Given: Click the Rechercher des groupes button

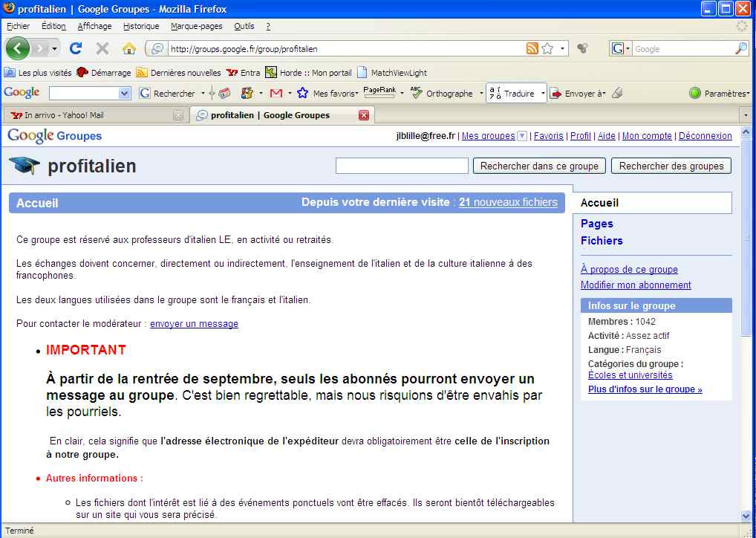Looking at the screenshot, I should (671, 166).
